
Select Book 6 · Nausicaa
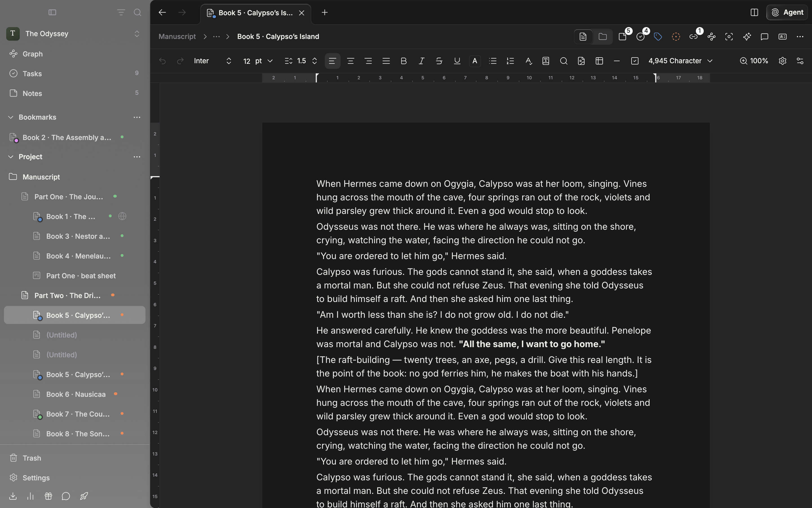click(x=74, y=394)
